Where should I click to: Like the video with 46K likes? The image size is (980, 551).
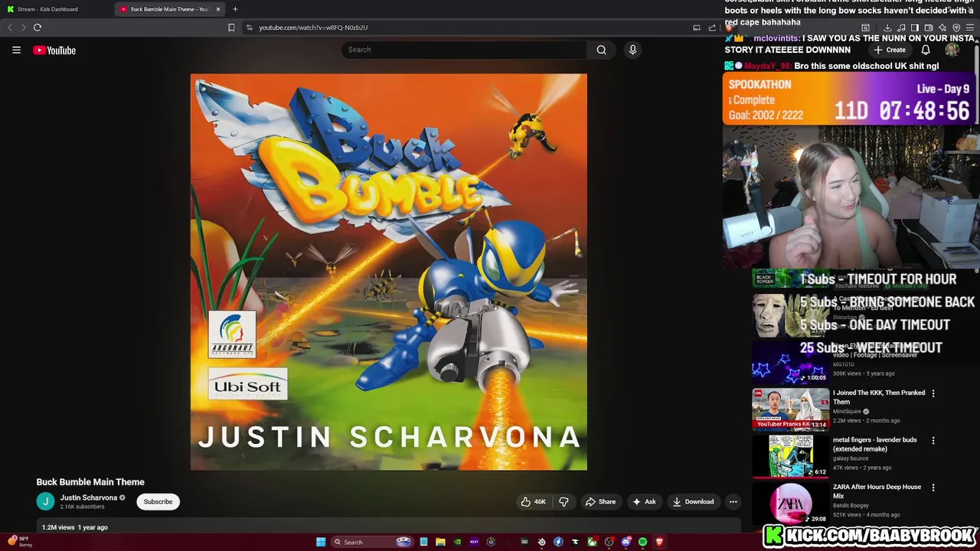533,502
